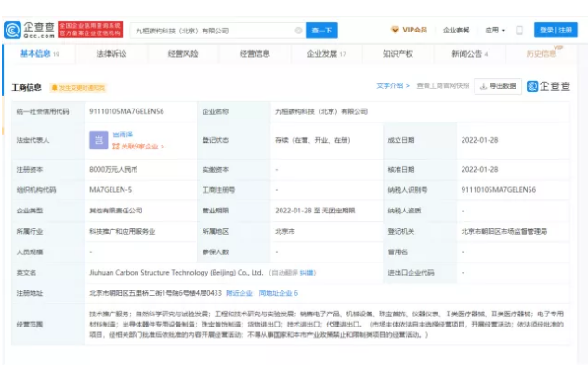Image resolution: width=588 pixels, height=372 pixels.
Task: Select 北京市 region value
Action: click(x=285, y=231)
